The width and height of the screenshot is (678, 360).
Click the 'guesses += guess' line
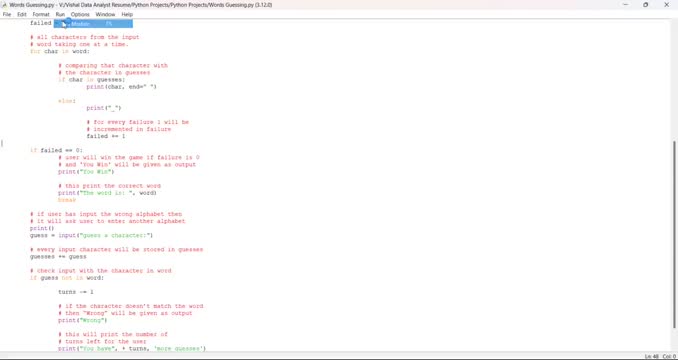(58, 257)
